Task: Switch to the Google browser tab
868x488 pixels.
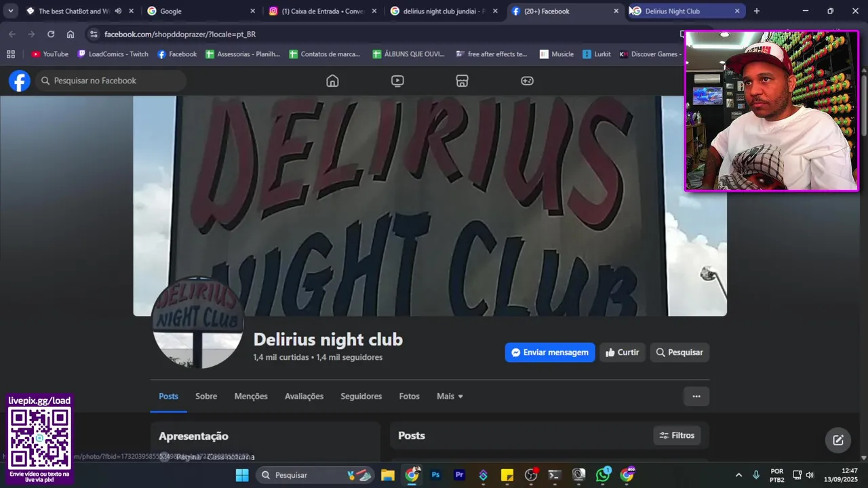Action: click(201, 11)
